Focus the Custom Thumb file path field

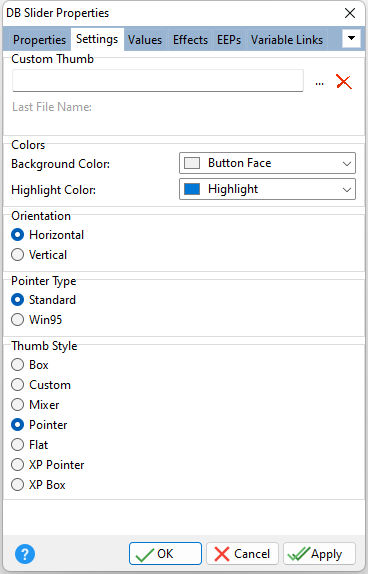coord(158,81)
